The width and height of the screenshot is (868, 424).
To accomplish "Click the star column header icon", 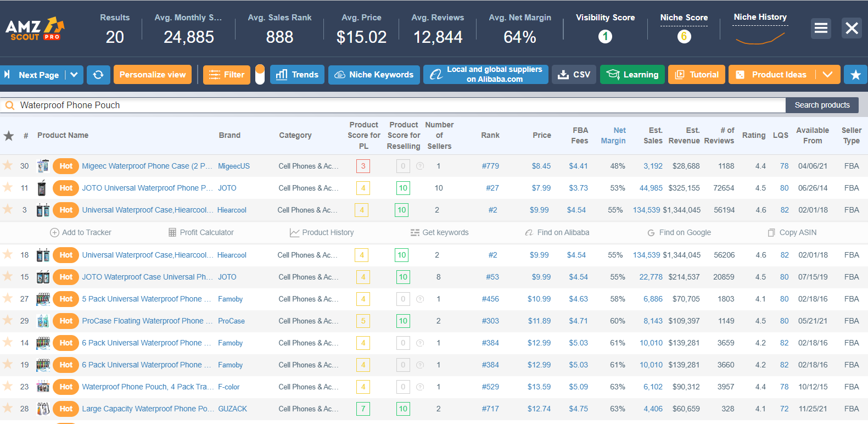I will 9,136.
